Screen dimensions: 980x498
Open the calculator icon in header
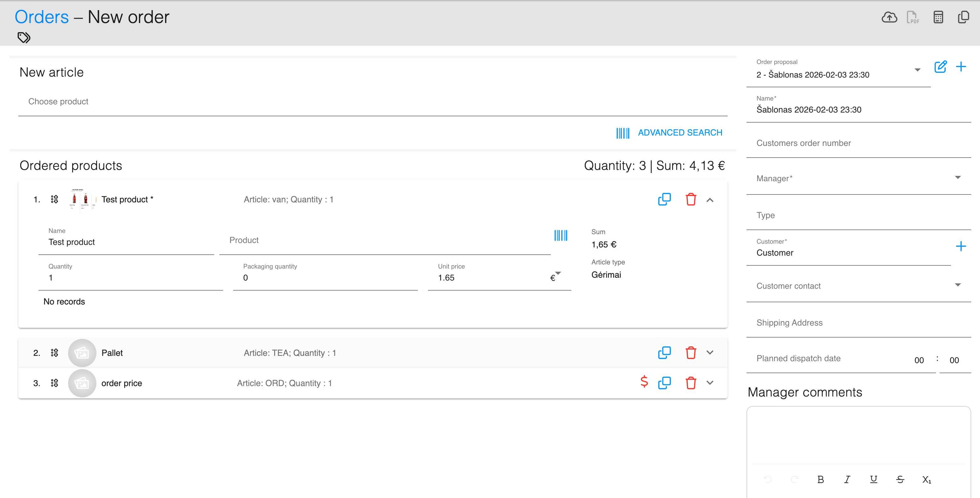point(938,17)
